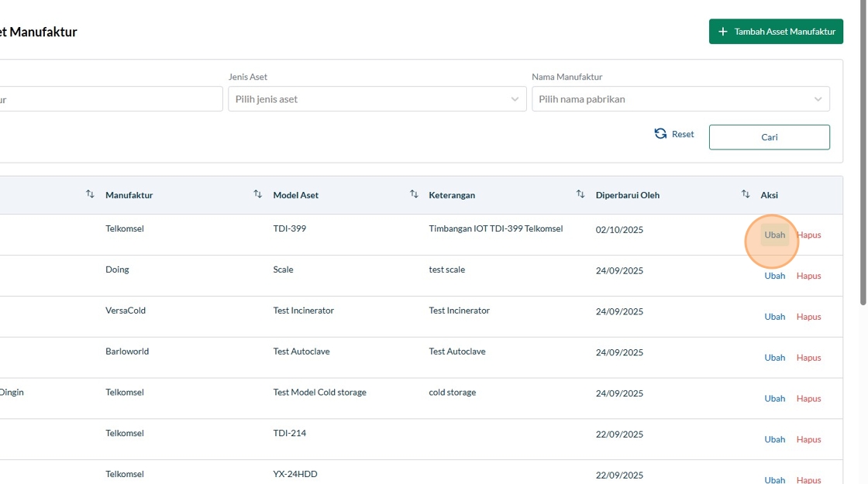
Task: Click Hapus for the VersaCold row
Action: point(808,317)
